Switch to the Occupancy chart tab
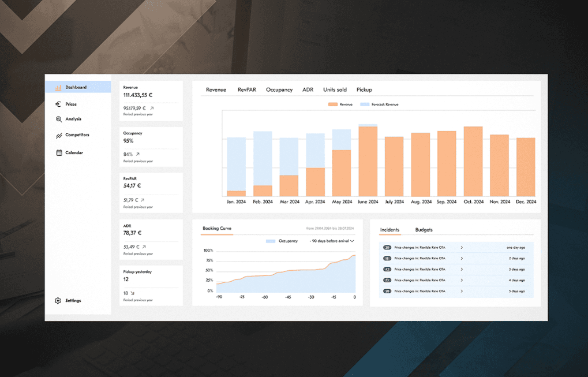 279,89
